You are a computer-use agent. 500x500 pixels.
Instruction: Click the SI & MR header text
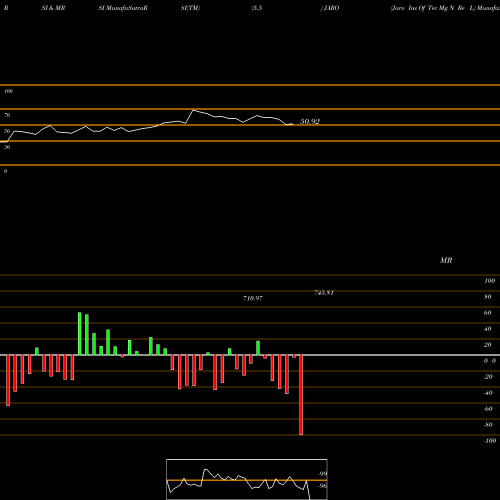(x=53, y=8)
